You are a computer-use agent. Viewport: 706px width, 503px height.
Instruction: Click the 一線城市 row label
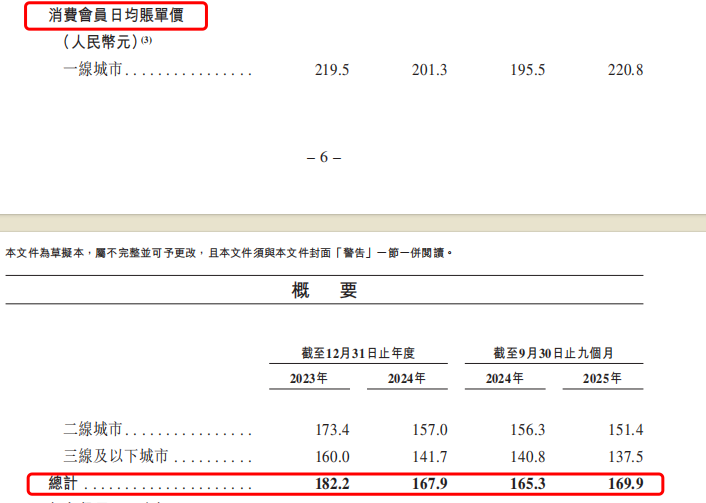coord(92,71)
